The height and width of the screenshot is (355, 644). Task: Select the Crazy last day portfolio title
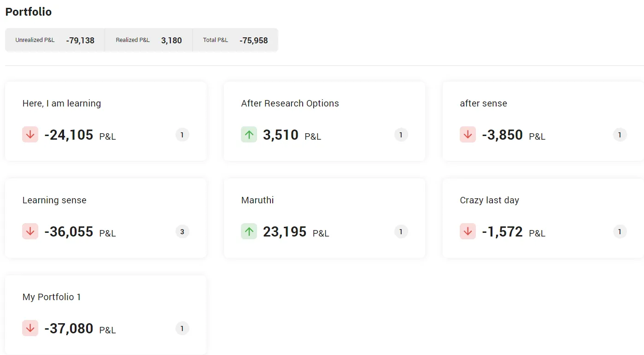[489, 200]
